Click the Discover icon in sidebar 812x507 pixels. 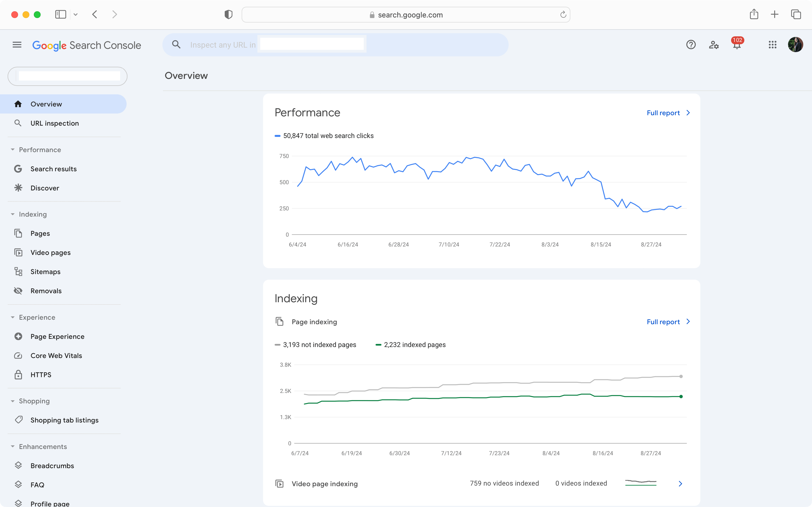[17, 188]
